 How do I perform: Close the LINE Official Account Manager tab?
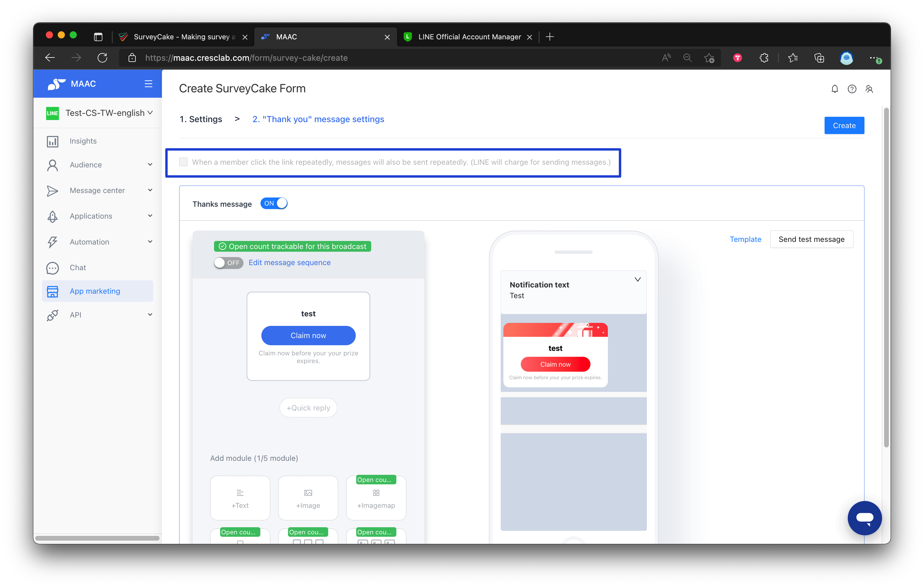click(529, 37)
